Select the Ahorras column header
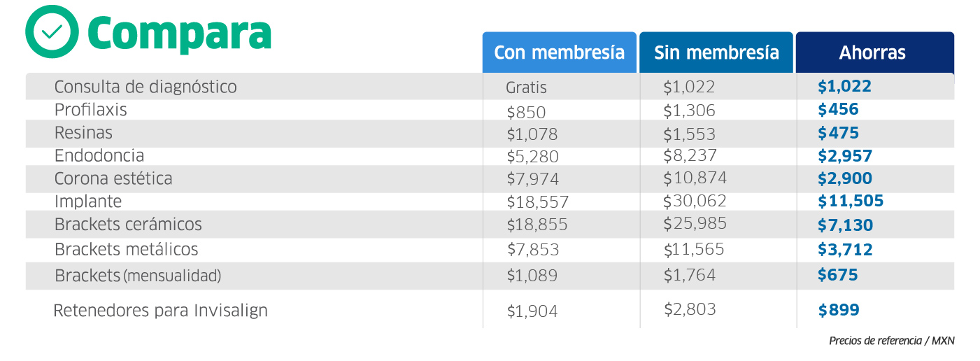Viewport: 980px width, 361px height. pos(872,52)
